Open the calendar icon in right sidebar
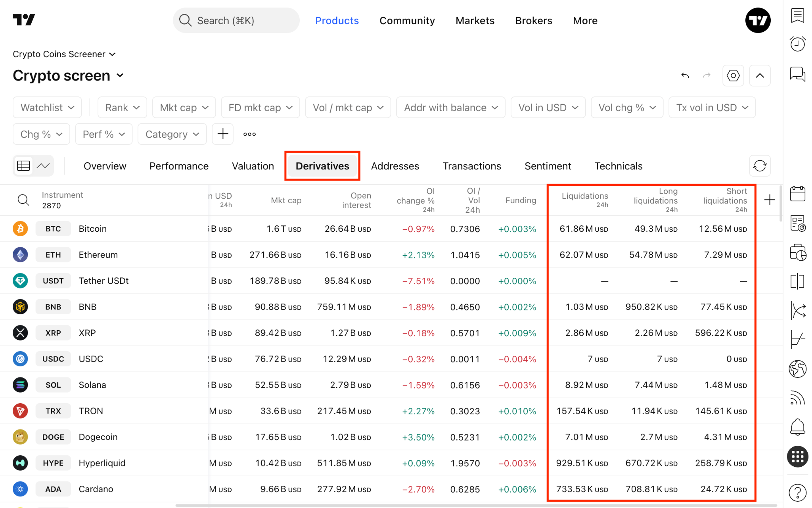The width and height of the screenshot is (812, 508). pos(797,194)
